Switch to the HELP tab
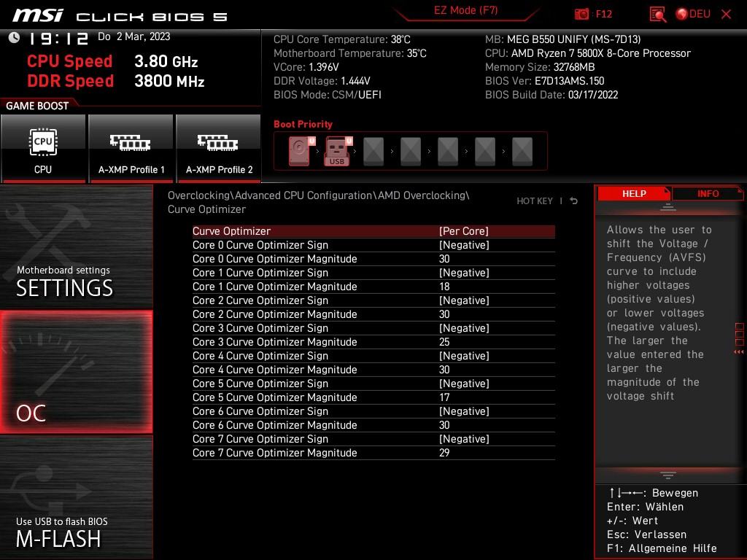Screen dimensions: 747x560 point(634,193)
